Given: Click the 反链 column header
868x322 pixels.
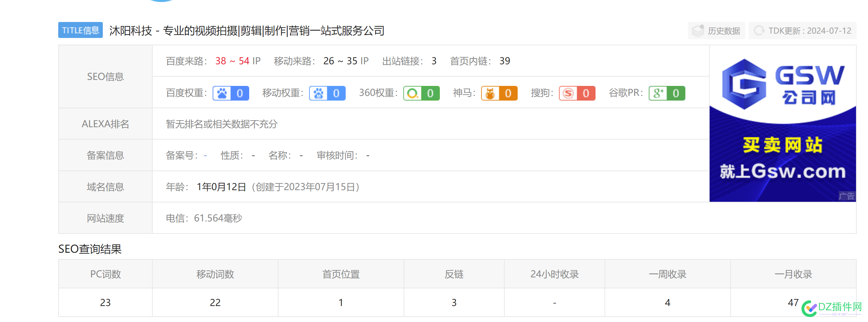Looking at the screenshot, I should (x=454, y=274).
